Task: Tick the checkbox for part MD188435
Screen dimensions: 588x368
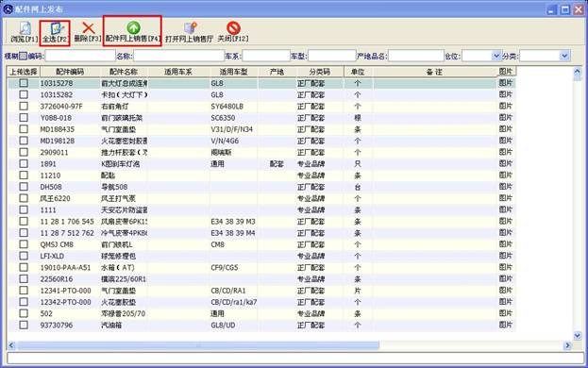Action: tap(24, 129)
